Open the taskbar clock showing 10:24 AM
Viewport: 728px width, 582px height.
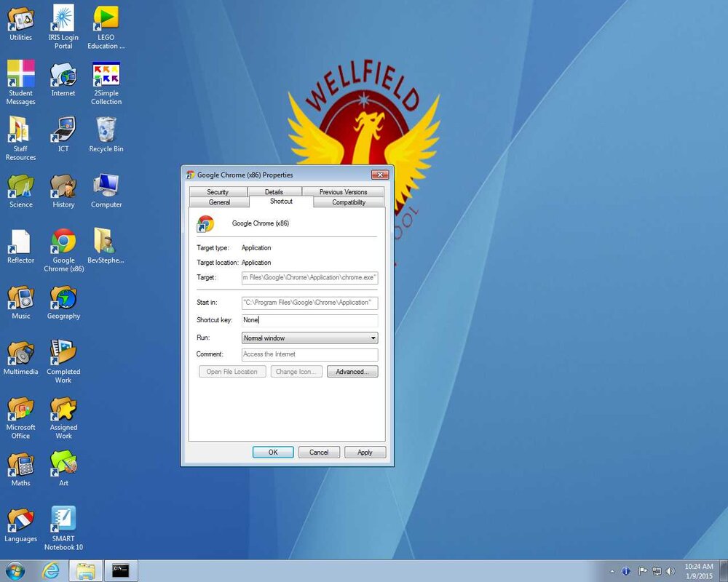click(699, 571)
